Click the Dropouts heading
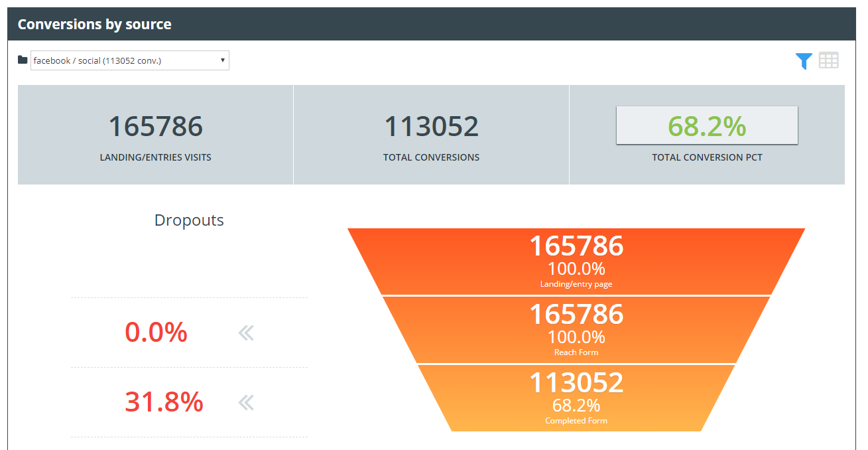 pos(189,220)
